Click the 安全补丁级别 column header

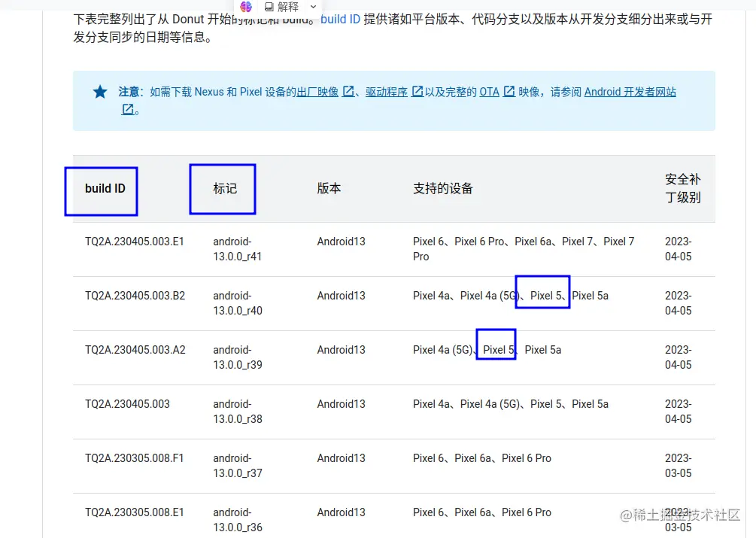[x=683, y=189]
